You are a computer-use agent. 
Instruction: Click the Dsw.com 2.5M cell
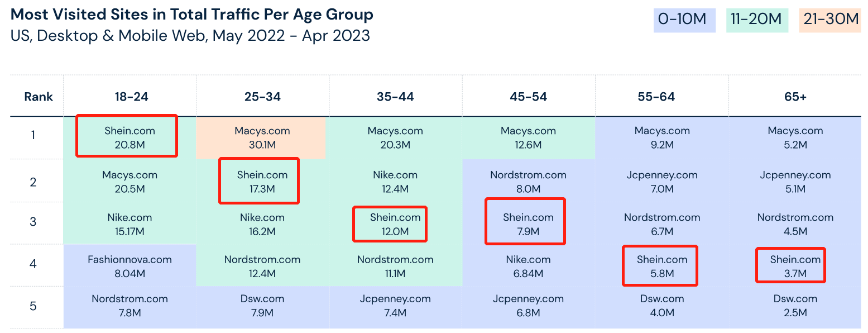795,306
